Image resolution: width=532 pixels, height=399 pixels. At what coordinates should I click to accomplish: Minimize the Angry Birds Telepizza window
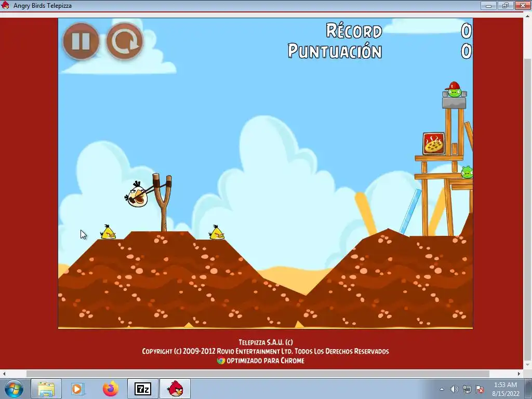488,5
